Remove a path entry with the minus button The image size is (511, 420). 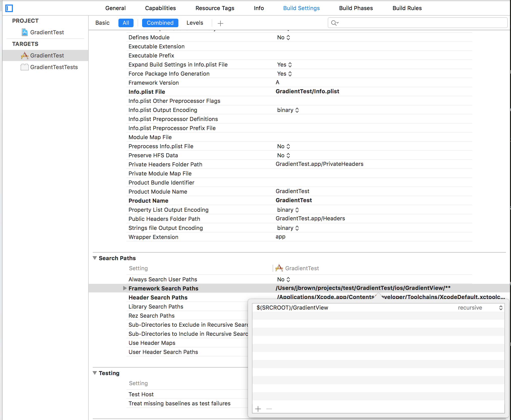[x=269, y=409]
